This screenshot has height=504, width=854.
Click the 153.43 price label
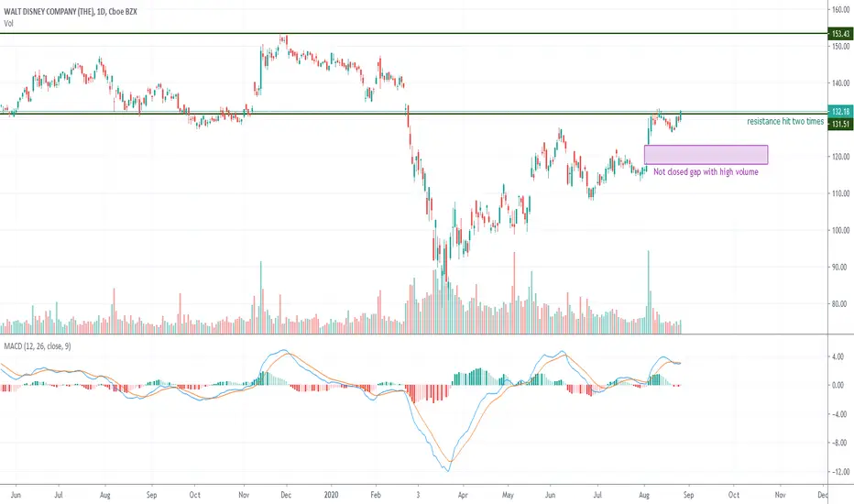(x=840, y=34)
